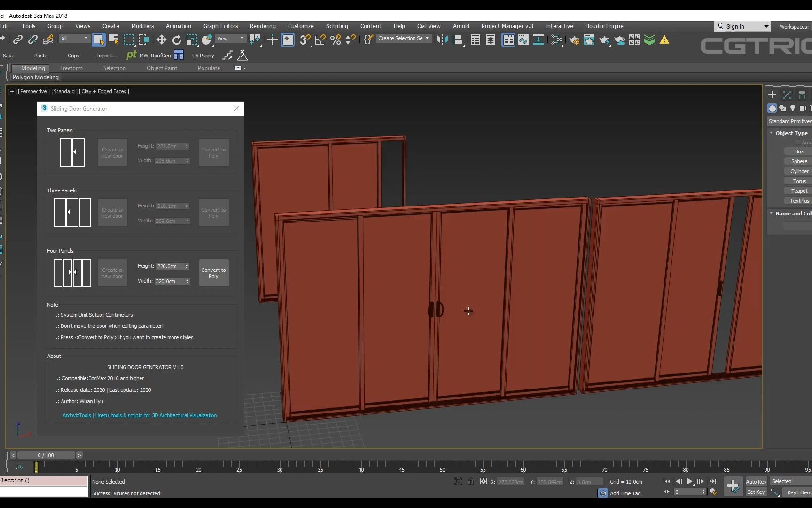812x508 pixels.
Task: Create a new Two Panels door
Action: click(112, 152)
